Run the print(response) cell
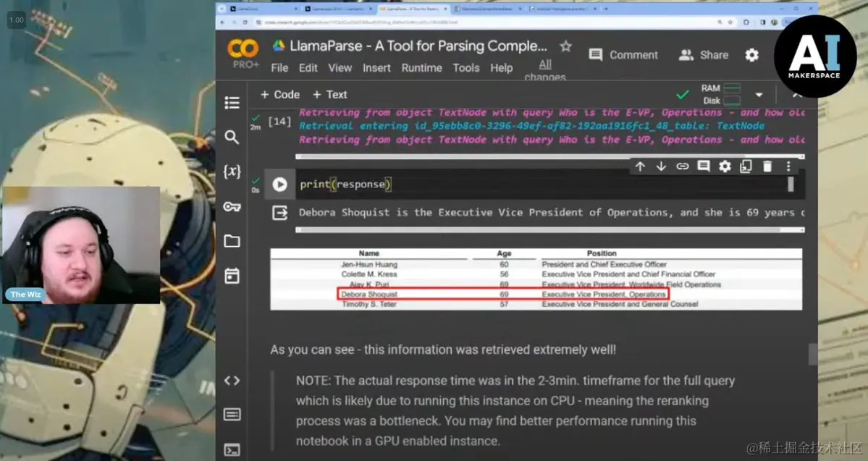 click(x=279, y=185)
